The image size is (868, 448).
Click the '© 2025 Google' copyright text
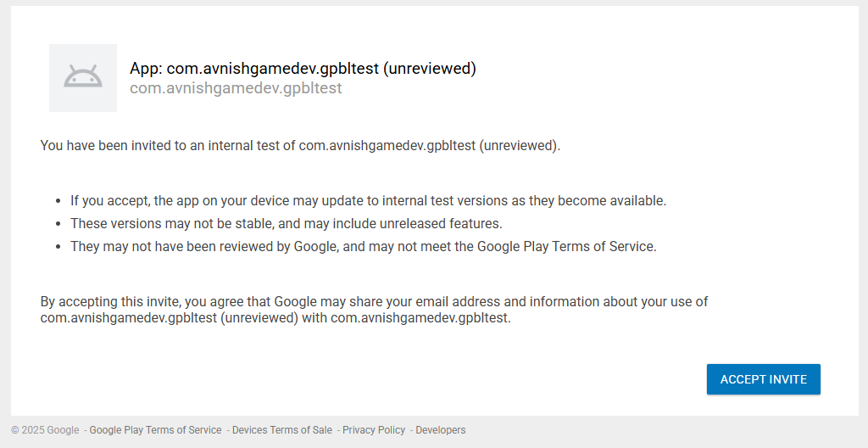(45, 430)
